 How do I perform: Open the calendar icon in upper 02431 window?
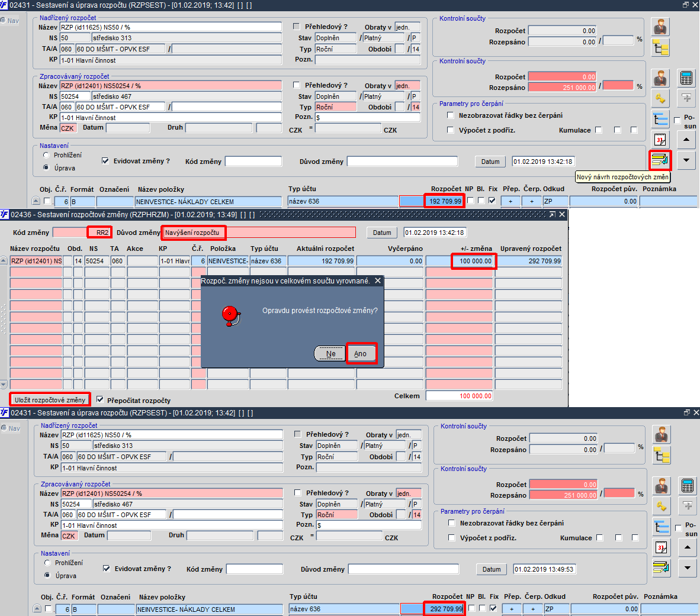660,140
